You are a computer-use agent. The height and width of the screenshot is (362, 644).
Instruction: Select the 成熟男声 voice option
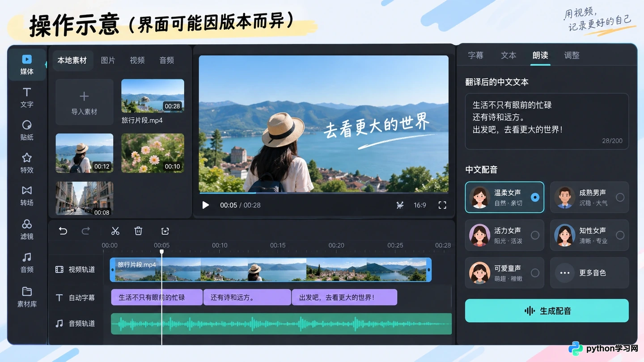(x=589, y=197)
